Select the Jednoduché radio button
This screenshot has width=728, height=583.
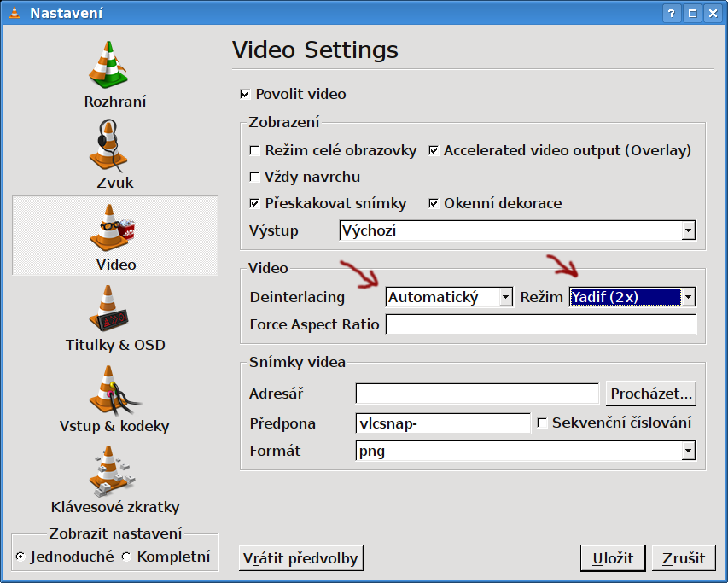pos(20,557)
